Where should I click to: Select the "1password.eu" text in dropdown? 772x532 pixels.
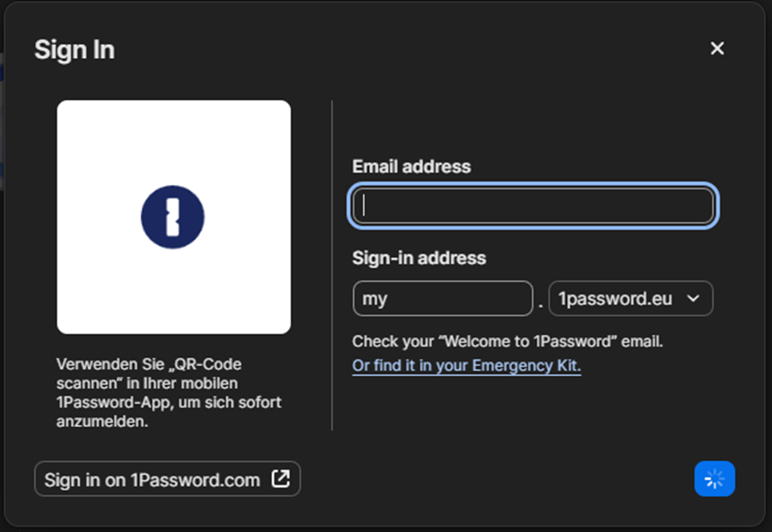(615, 298)
